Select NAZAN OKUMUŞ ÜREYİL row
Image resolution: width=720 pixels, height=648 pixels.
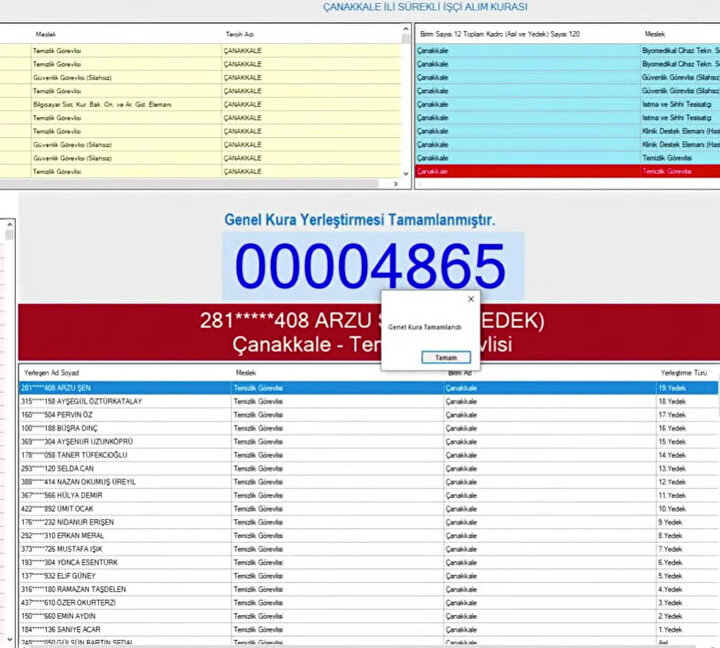[x=78, y=482]
